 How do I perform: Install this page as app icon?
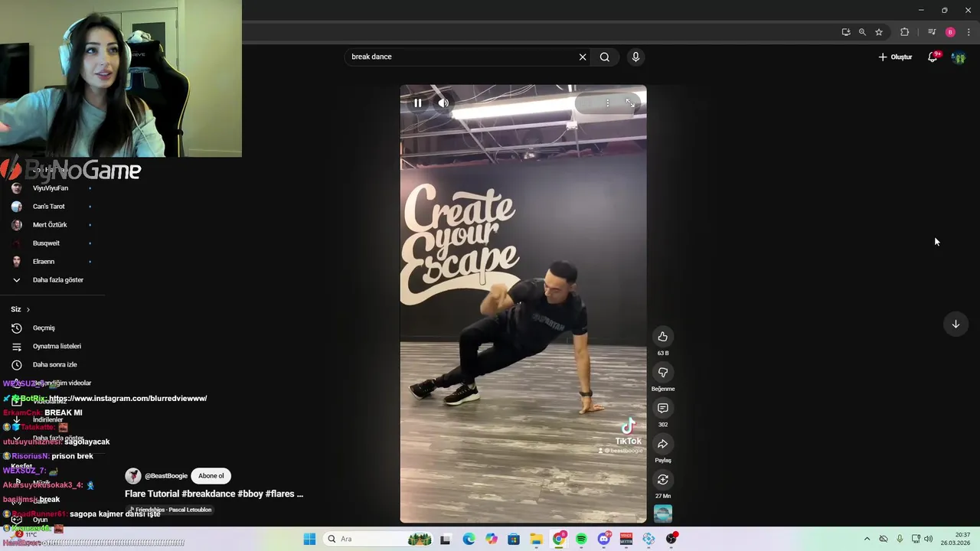point(845,32)
